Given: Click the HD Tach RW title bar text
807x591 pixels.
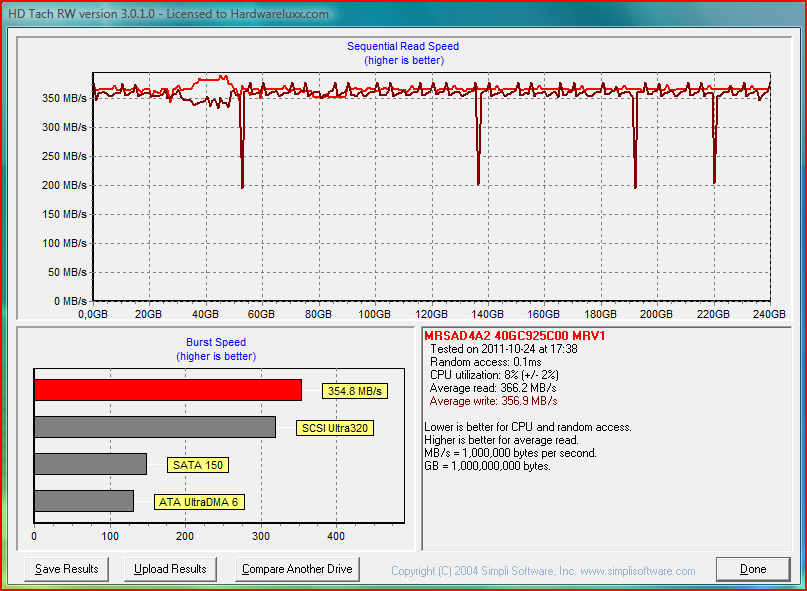Looking at the screenshot, I should coord(168,14).
